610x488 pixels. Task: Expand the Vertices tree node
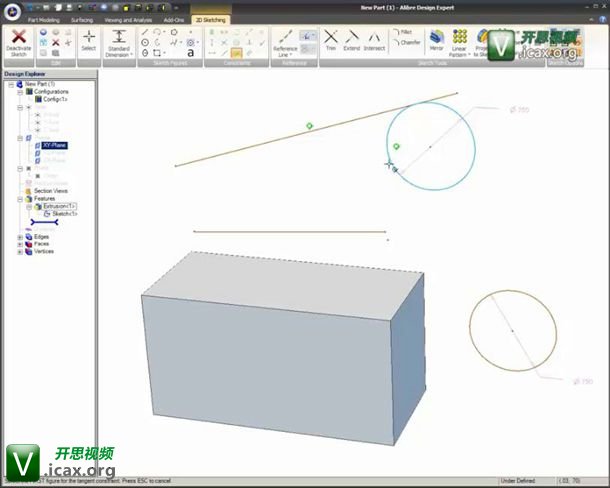click(x=20, y=252)
